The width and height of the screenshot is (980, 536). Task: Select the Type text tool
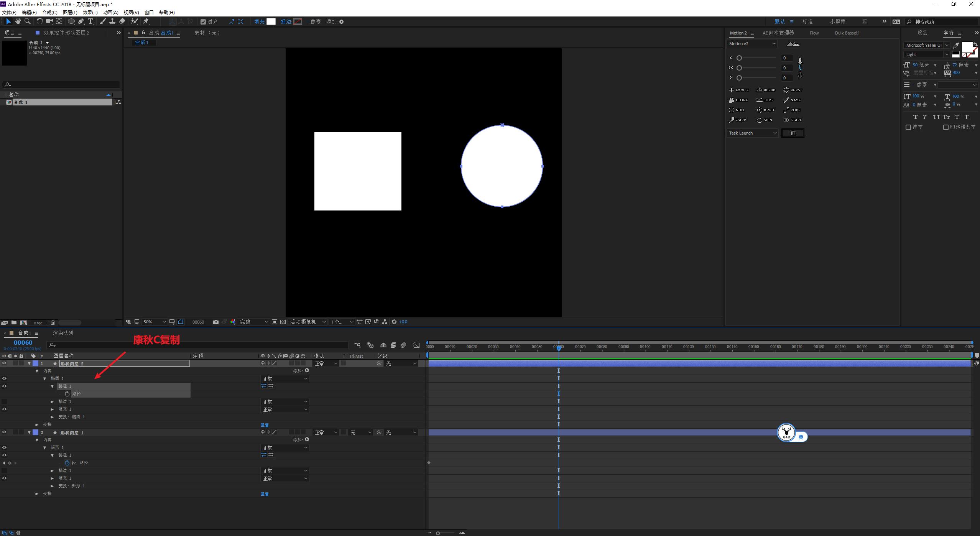tap(90, 21)
